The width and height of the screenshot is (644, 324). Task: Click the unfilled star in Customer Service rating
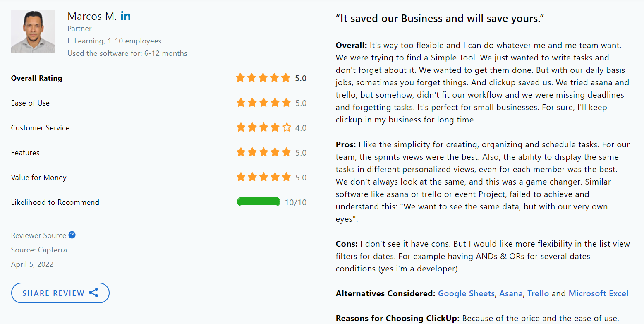tap(285, 127)
